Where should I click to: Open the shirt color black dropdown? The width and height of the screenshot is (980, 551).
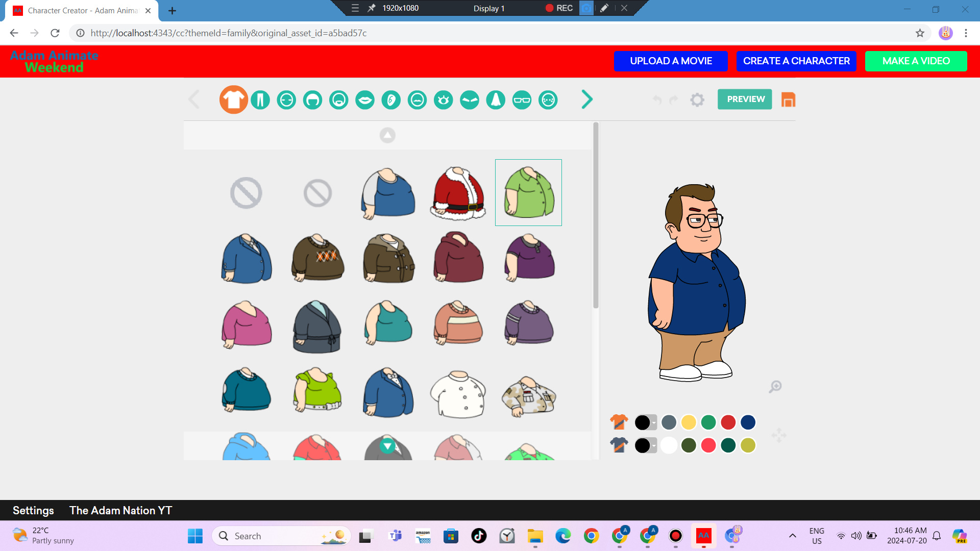[646, 422]
